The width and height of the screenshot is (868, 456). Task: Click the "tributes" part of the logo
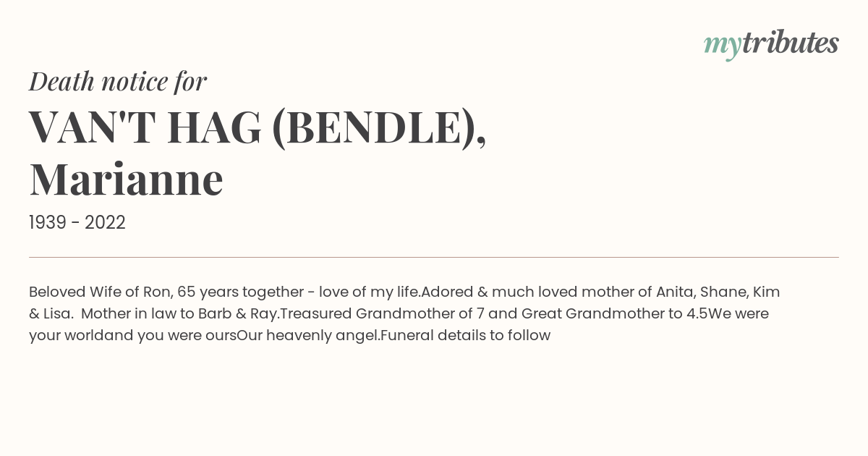click(x=790, y=43)
